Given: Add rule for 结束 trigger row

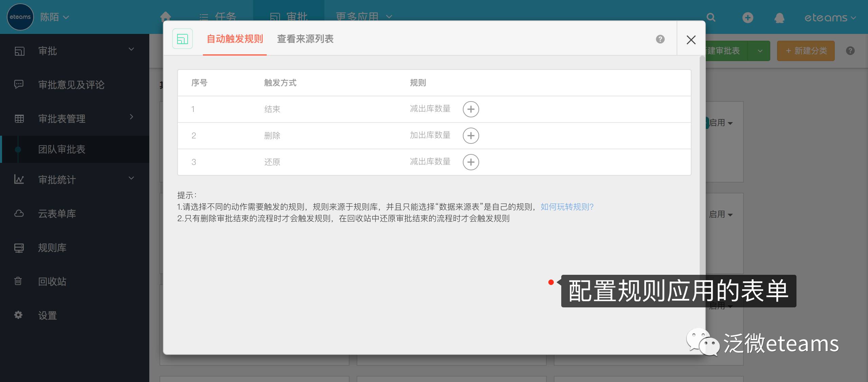Looking at the screenshot, I should pyautogui.click(x=471, y=109).
